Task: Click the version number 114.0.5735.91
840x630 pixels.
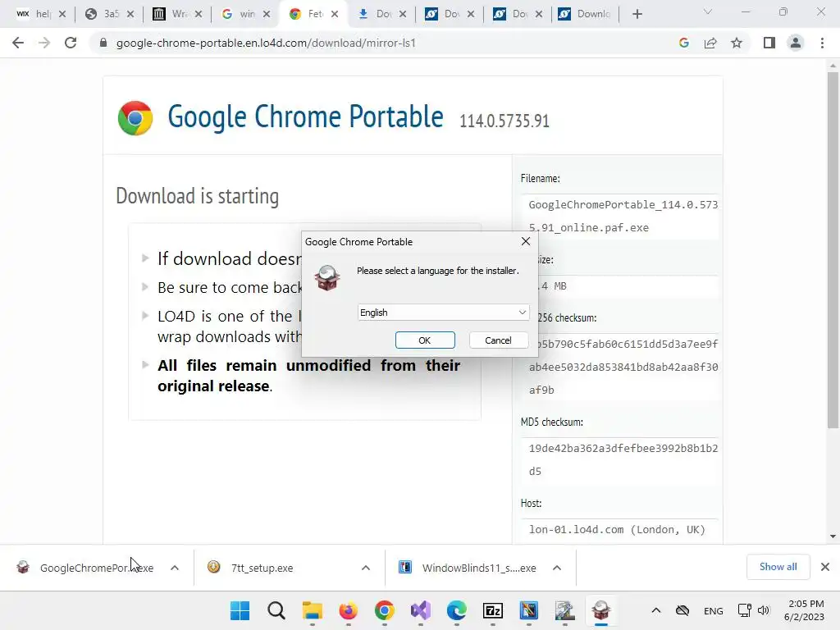Action: click(504, 121)
